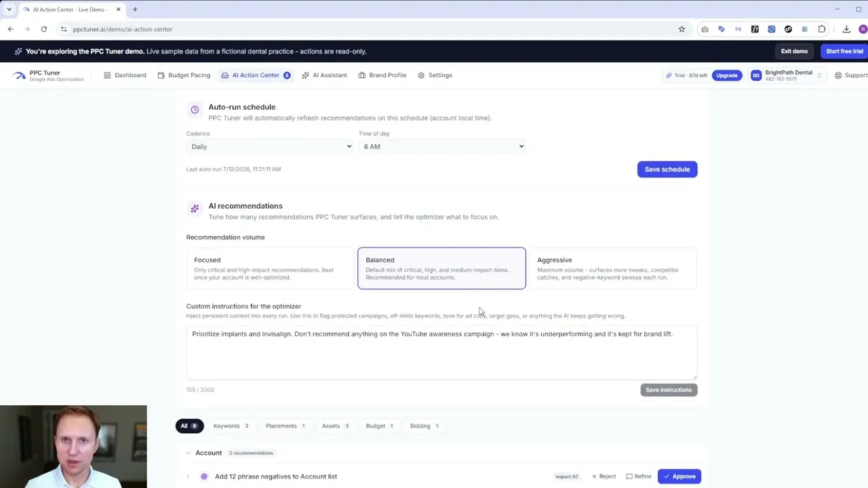Image resolution: width=868 pixels, height=488 pixels.
Task: Open the Cadence dropdown
Action: (x=270, y=146)
